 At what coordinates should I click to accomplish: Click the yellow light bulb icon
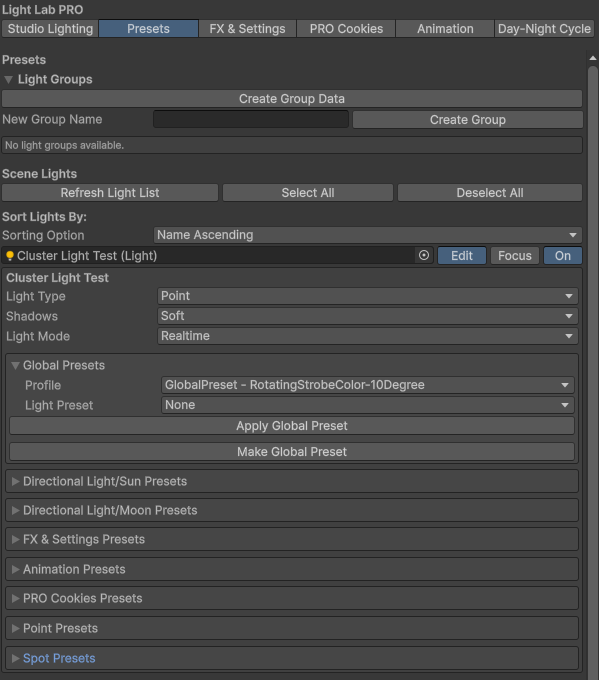coord(10,256)
